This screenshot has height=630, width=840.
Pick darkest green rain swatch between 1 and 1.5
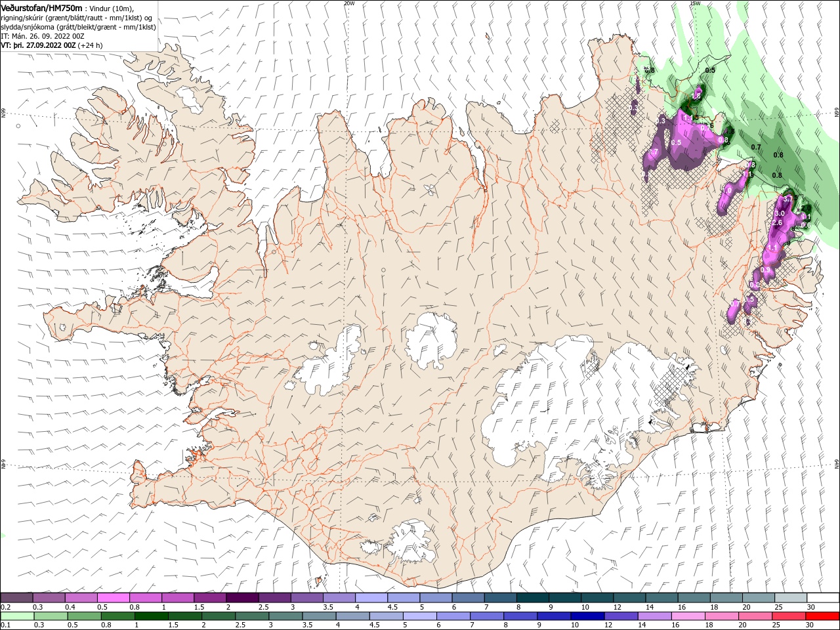[152, 616]
